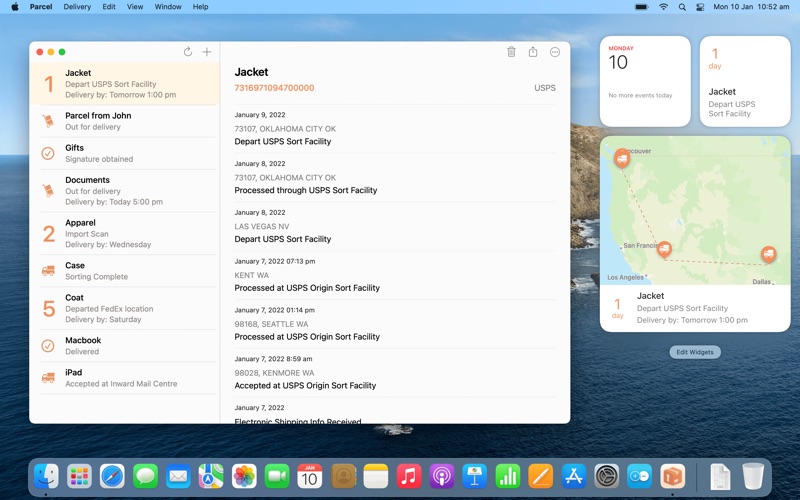Click the hand truck icon beside Parcel from John
The image size is (800, 500).
[48, 121]
